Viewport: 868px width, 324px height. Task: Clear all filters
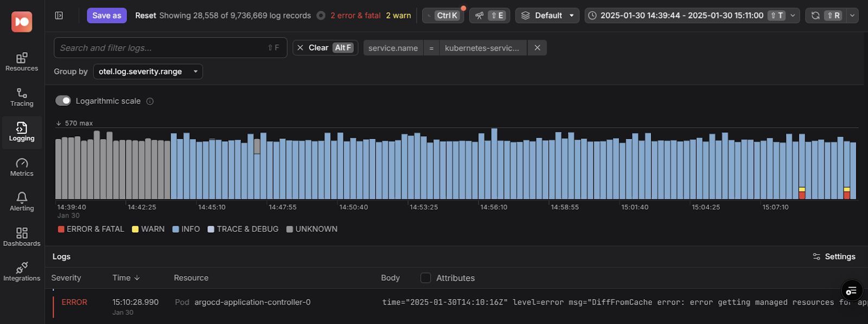(x=325, y=48)
